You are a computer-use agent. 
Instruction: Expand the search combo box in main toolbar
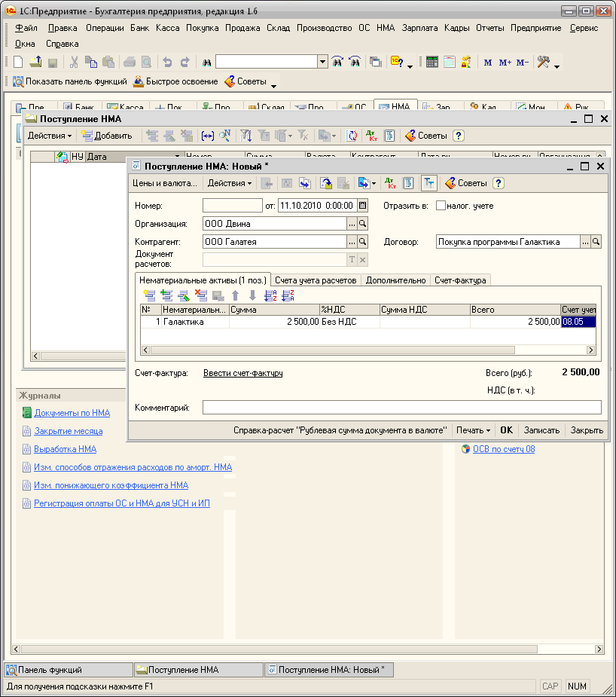[323, 62]
